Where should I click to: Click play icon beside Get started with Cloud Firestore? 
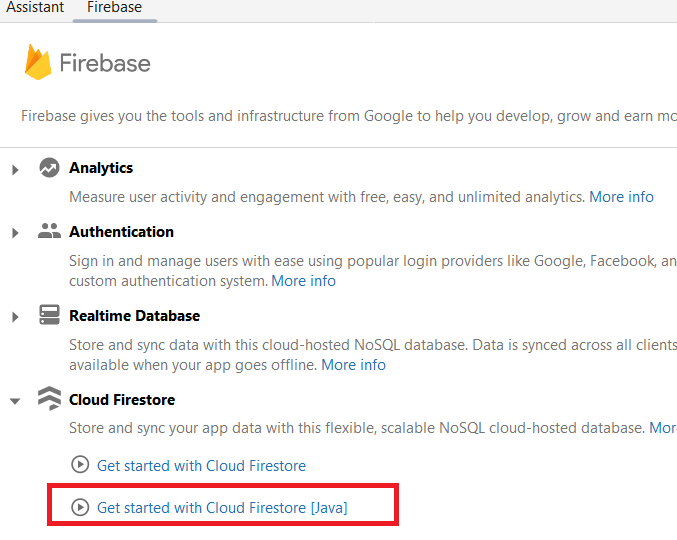coord(80,465)
